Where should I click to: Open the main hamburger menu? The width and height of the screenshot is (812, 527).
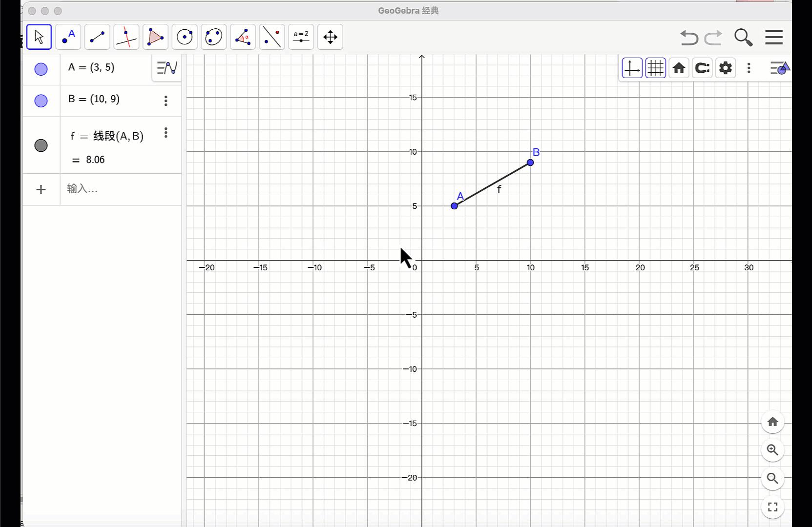(x=774, y=37)
